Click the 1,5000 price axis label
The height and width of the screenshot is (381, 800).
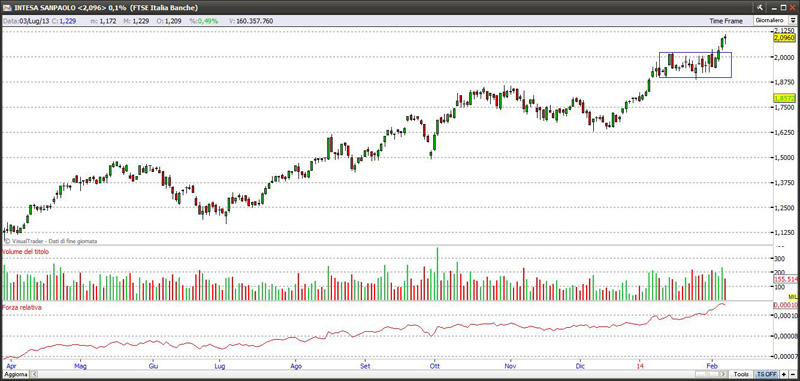pos(784,158)
